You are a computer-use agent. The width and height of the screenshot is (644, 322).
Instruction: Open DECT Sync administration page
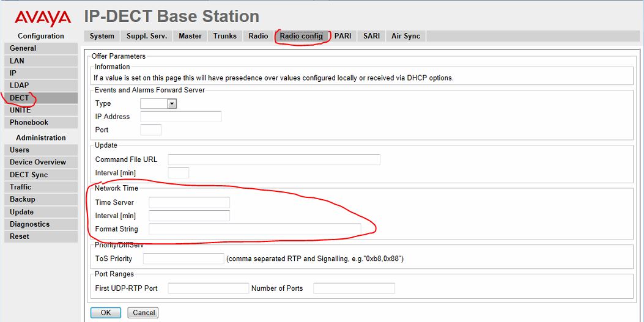click(x=40, y=175)
